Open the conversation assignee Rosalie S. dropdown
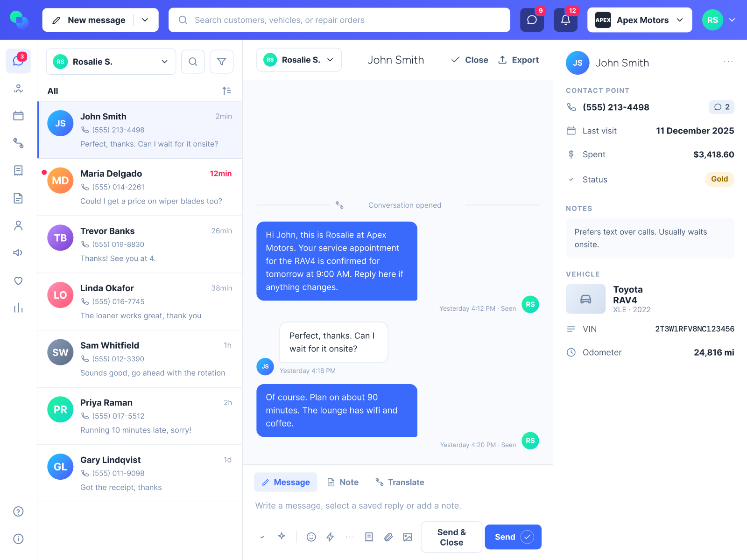 click(x=299, y=60)
